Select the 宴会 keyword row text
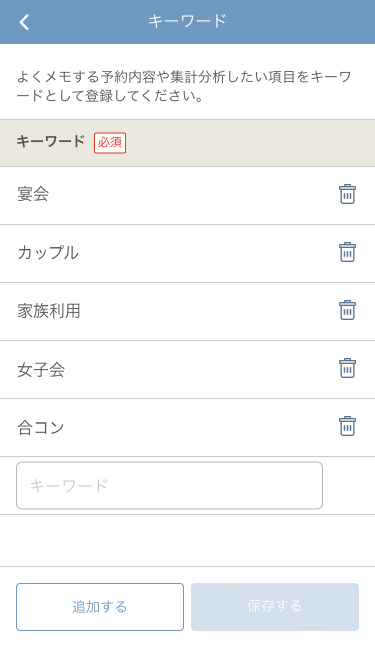This screenshot has width=375, height=647. (33, 194)
